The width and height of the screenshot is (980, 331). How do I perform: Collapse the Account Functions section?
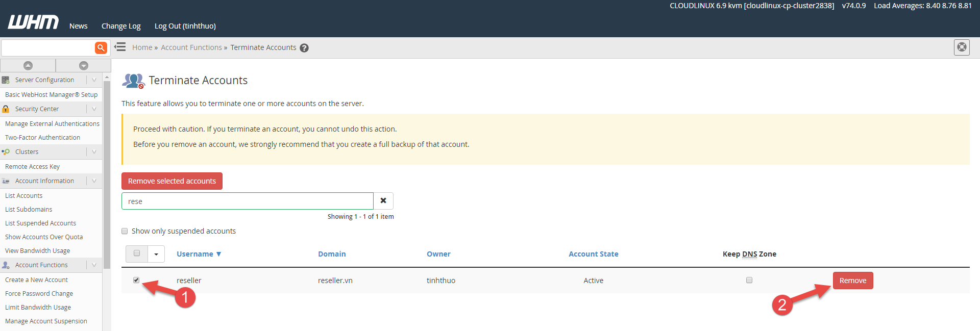pyautogui.click(x=94, y=265)
